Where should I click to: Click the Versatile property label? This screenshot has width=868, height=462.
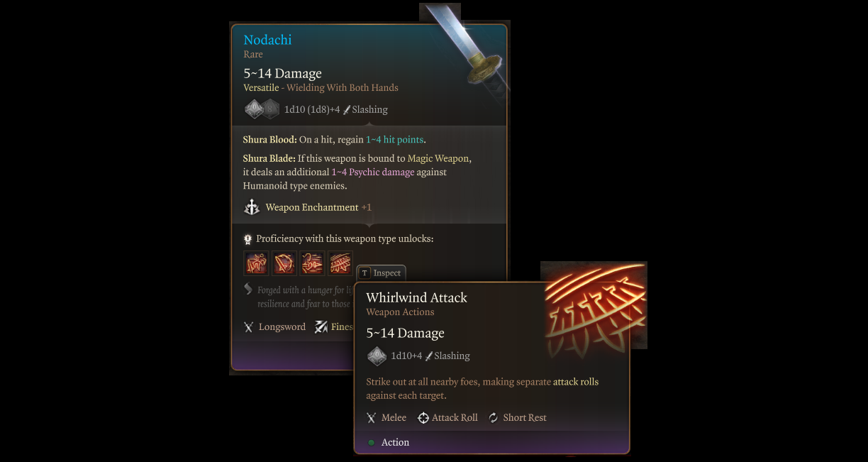[x=261, y=88]
